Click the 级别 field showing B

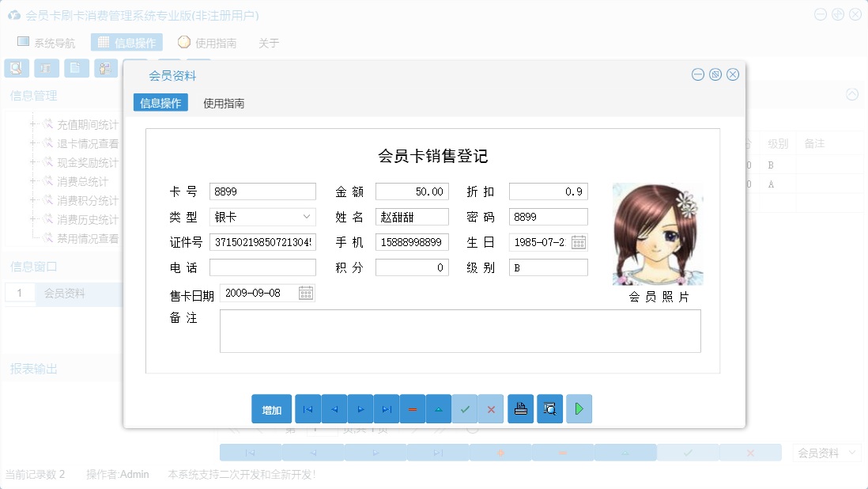548,268
